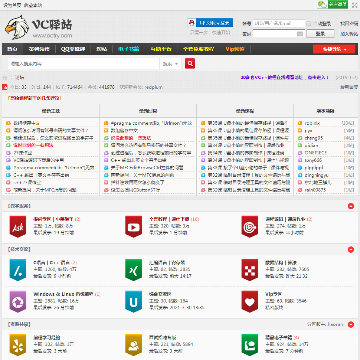Focus the username input field
Screen dimensions: 360x360
pos(279,23)
